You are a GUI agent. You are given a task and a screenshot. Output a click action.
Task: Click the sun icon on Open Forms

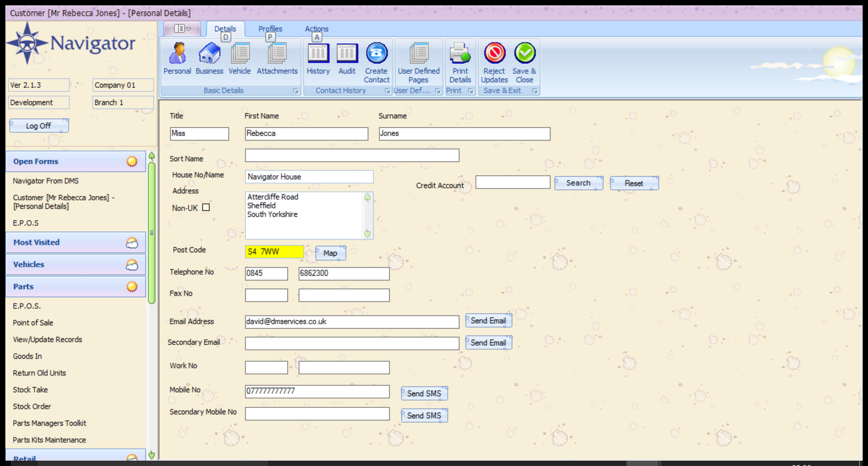click(x=132, y=161)
